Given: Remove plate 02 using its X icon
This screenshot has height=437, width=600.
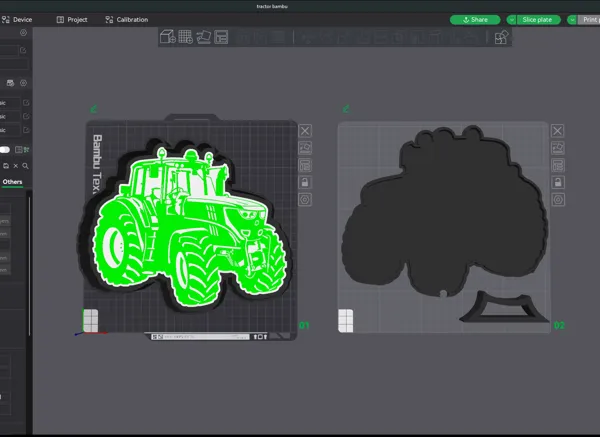Looking at the screenshot, I should [x=558, y=131].
